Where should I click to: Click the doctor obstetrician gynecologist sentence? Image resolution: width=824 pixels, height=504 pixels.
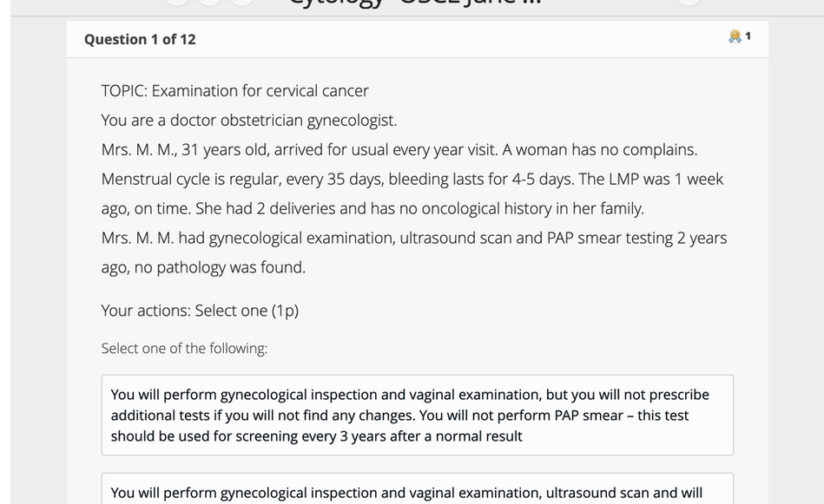point(249,121)
